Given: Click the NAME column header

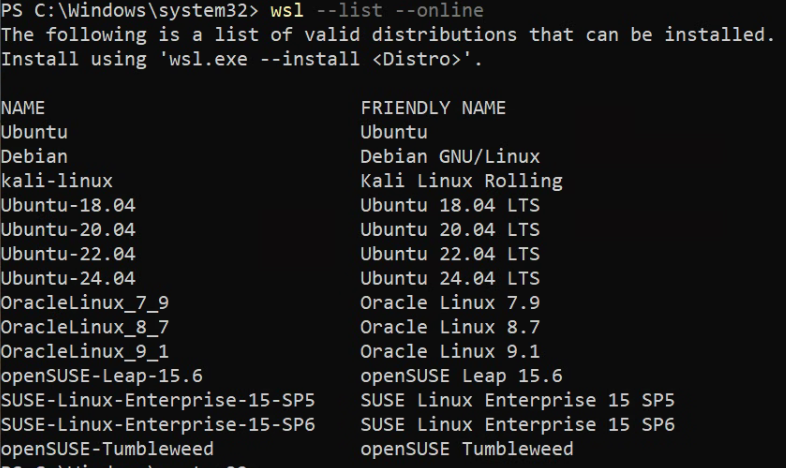Looking at the screenshot, I should pyautogui.click(x=23, y=108).
